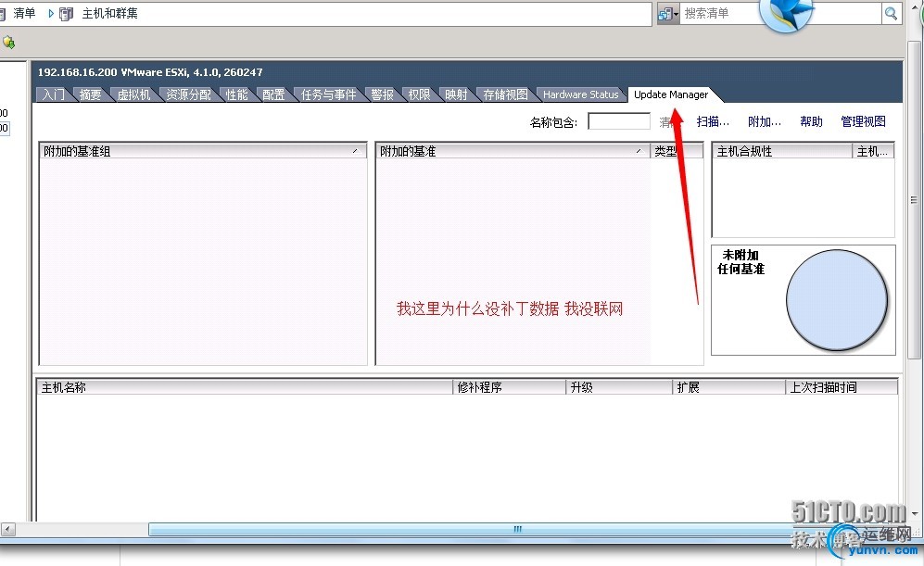Click the compliance pie chart
924x566 pixels.
click(x=837, y=300)
